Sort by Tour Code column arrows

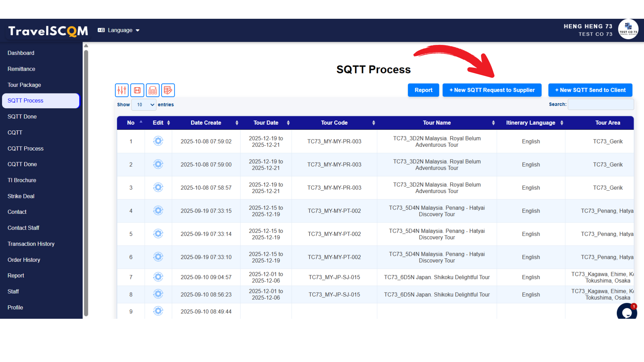(373, 123)
